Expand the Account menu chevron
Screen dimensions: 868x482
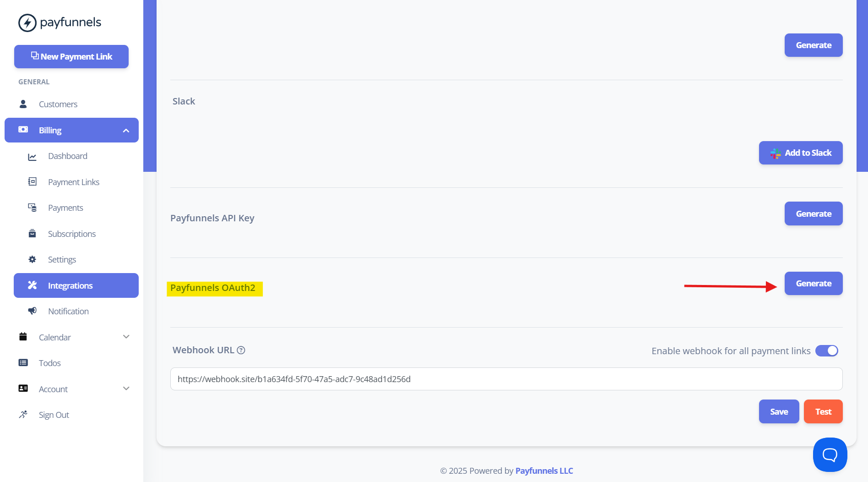[126, 389]
